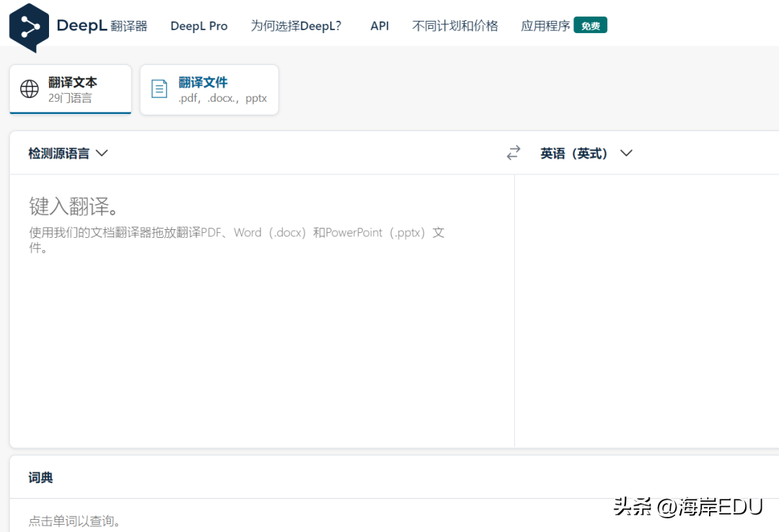Click the 点击单词以查询 hint text
The width and height of the screenshot is (779, 532).
(74, 520)
